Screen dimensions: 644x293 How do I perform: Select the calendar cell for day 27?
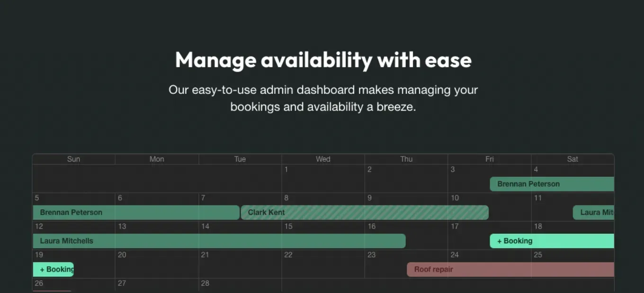coord(157,285)
